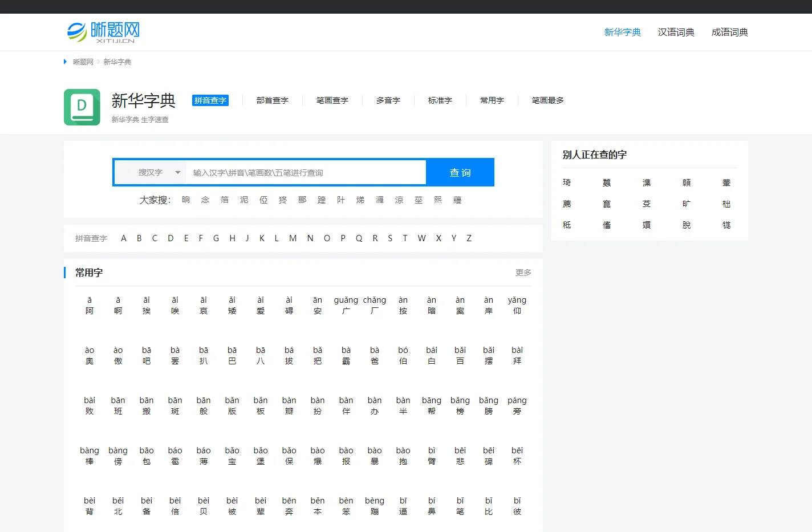Click 晰题网 breadcrumb link
Viewport: 812px width, 532px height.
[x=83, y=62]
